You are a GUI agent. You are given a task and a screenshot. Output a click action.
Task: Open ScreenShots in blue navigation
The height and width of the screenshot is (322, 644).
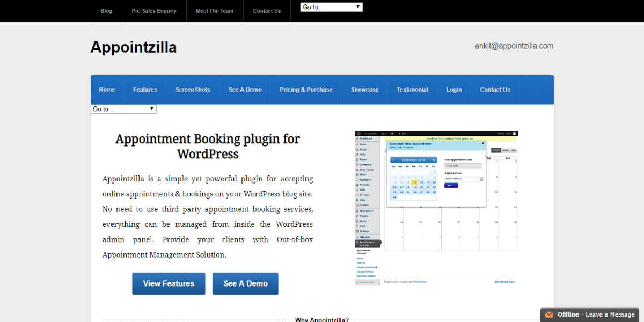pos(193,90)
